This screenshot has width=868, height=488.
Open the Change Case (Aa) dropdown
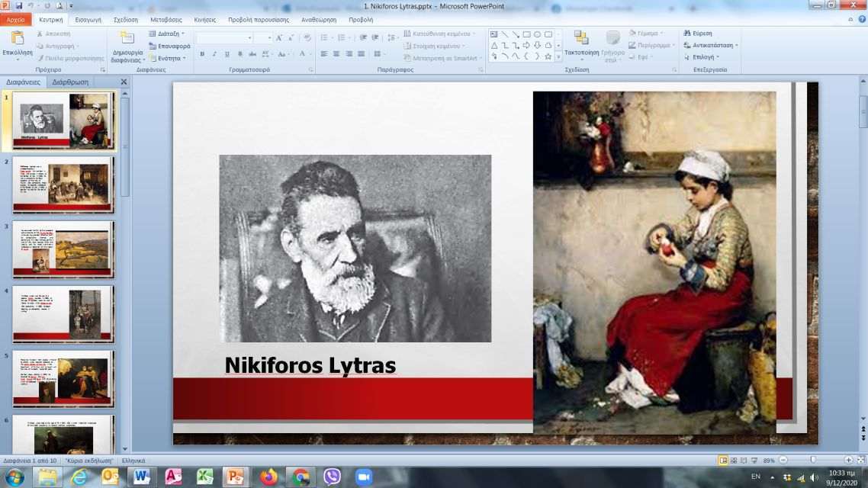pyautogui.click(x=283, y=53)
